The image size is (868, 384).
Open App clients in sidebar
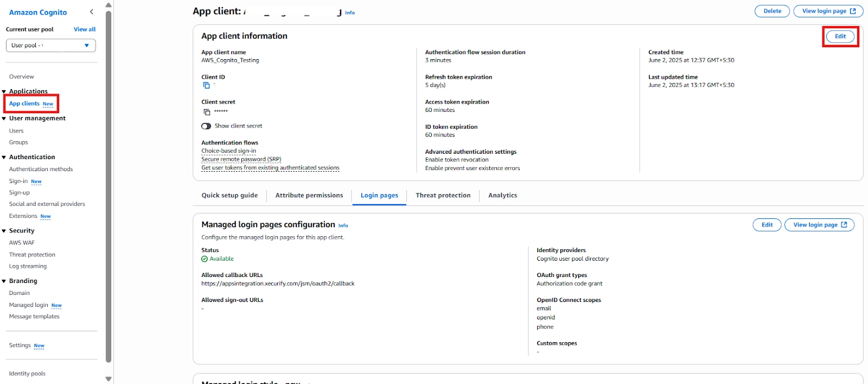(x=24, y=104)
